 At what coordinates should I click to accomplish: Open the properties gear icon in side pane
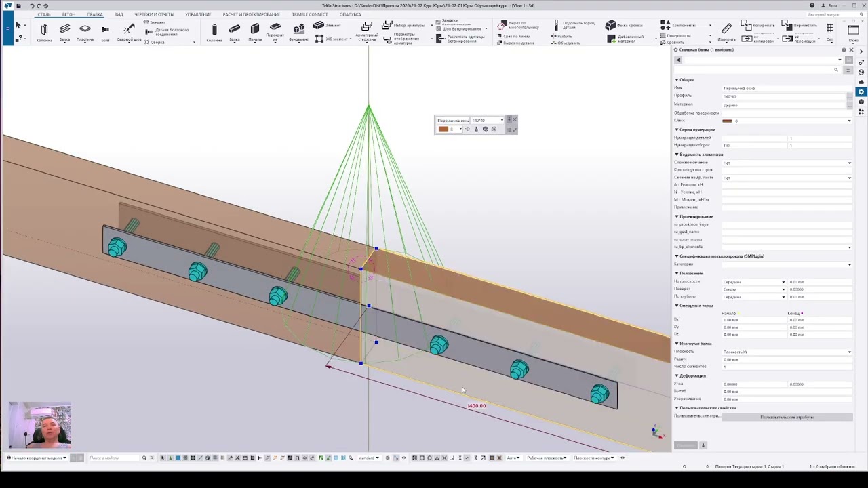point(861,91)
